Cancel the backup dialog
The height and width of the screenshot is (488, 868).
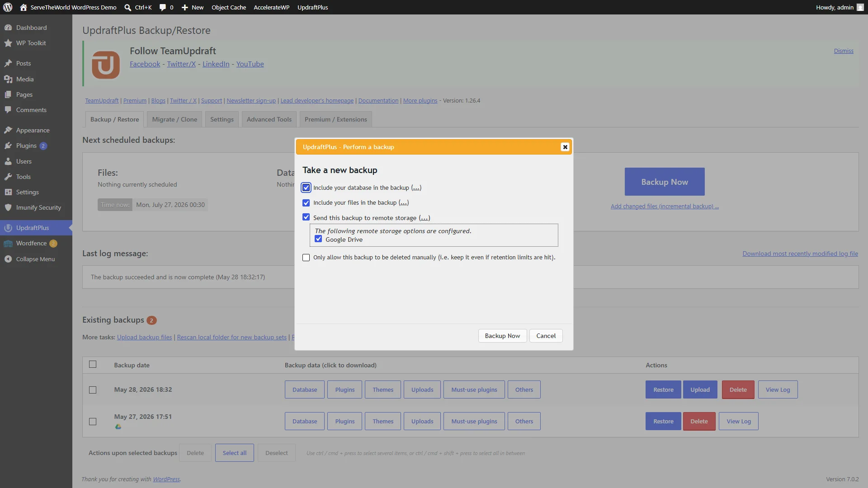coord(546,336)
